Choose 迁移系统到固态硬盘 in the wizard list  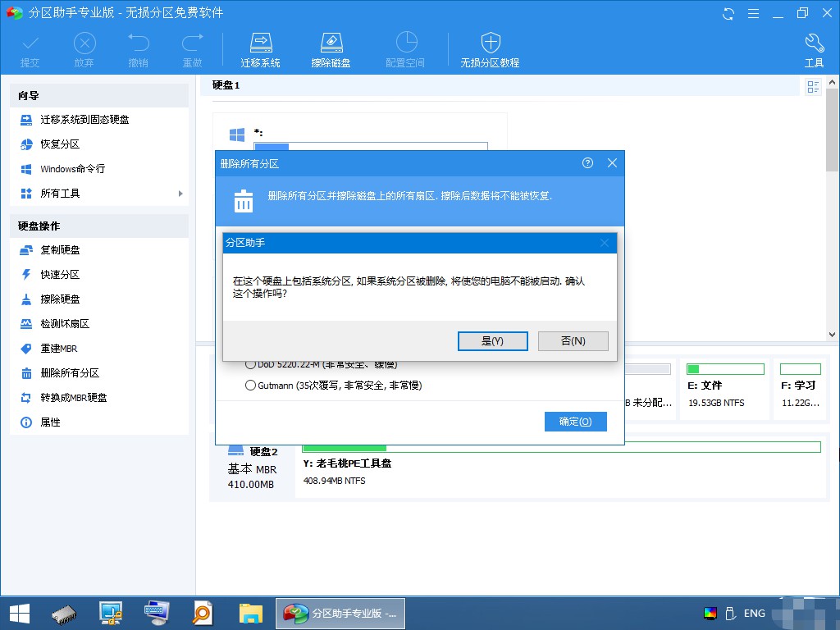(x=84, y=120)
